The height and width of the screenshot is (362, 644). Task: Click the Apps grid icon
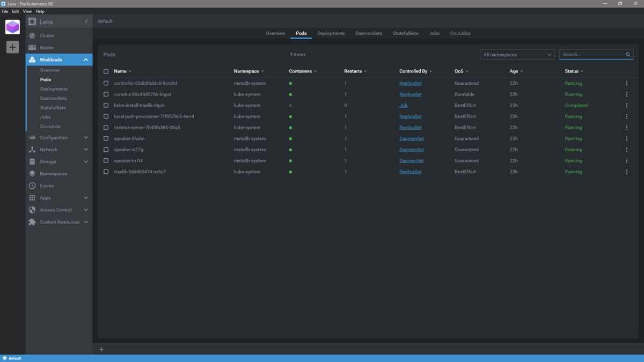(x=32, y=198)
